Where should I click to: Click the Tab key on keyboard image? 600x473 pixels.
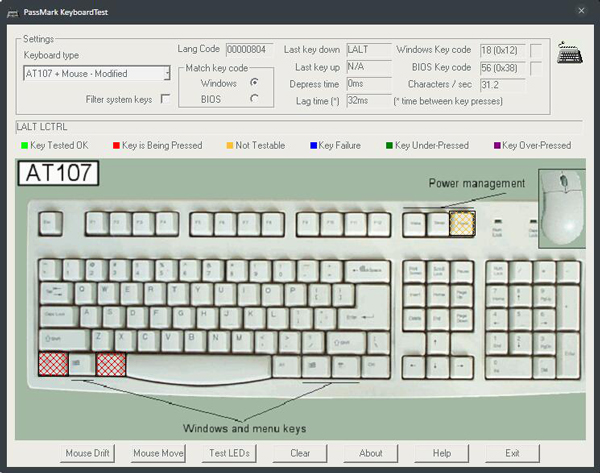click(56, 294)
